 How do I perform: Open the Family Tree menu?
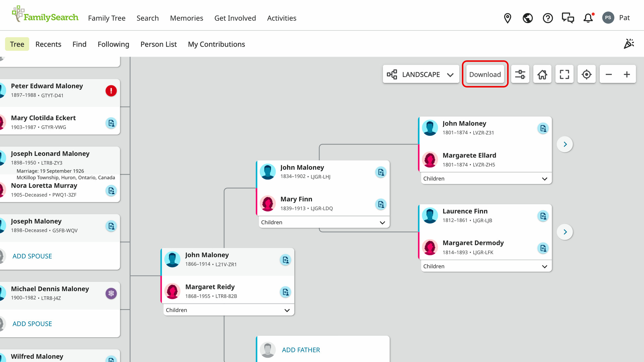107,18
